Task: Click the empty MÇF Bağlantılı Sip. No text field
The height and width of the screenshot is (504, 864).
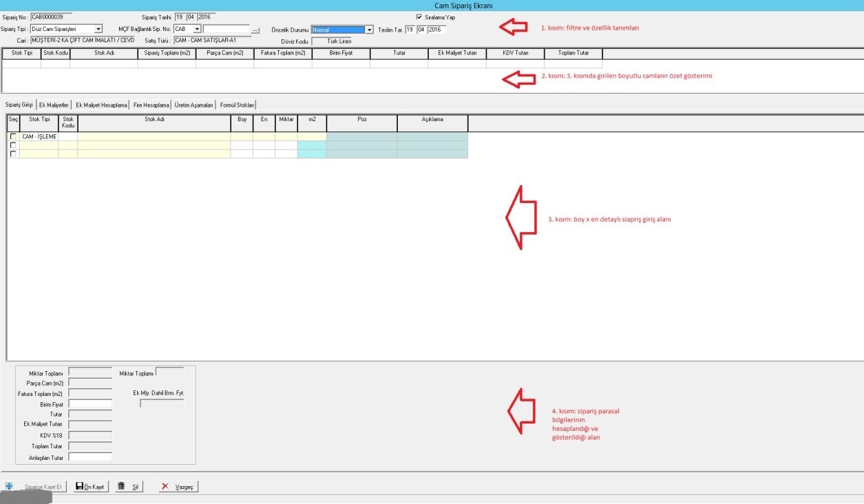Action: tap(226, 30)
